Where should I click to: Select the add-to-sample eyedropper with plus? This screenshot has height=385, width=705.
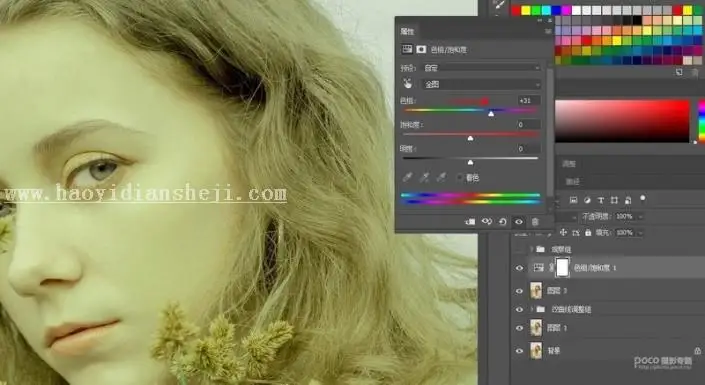click(x=424, y=177)
